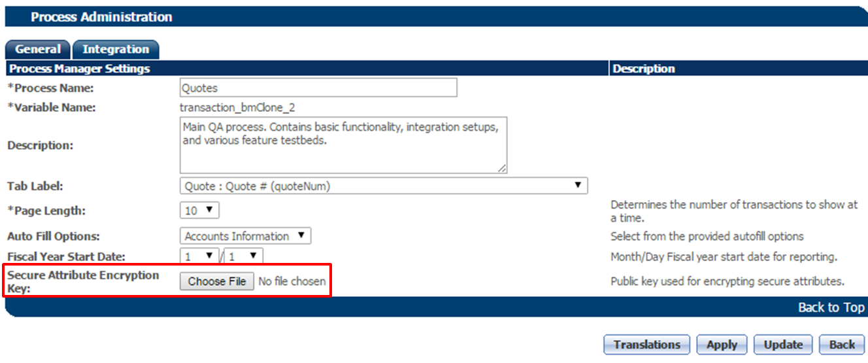
Task: Expand the Page Length dropdown
Action: click(x=199, y=211)
